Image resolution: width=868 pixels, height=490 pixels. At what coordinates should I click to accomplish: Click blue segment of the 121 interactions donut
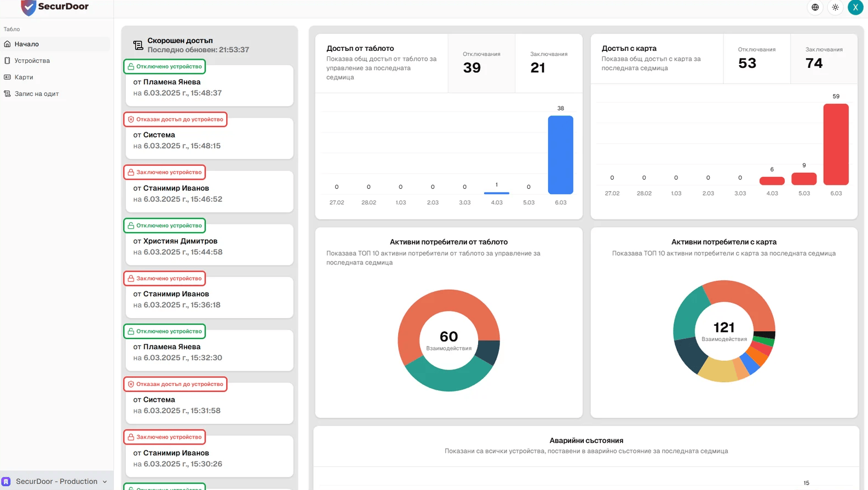coord(750,364)
